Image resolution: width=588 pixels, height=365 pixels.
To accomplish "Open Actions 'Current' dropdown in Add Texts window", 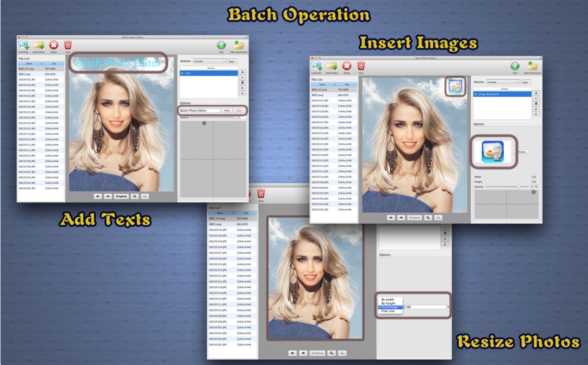I will 209,61.
